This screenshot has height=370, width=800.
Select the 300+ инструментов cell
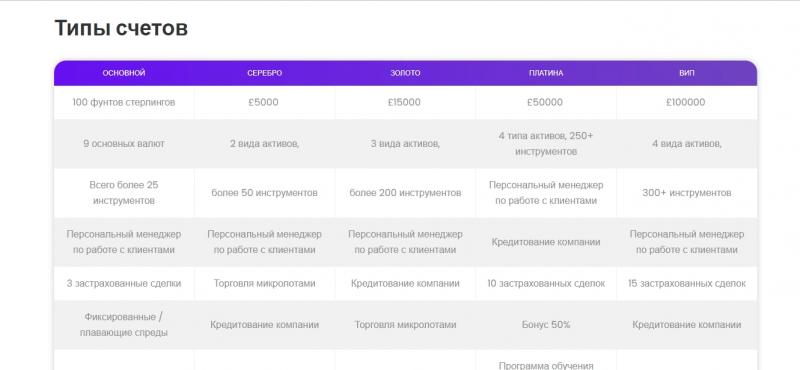click(x=687, y=193)
